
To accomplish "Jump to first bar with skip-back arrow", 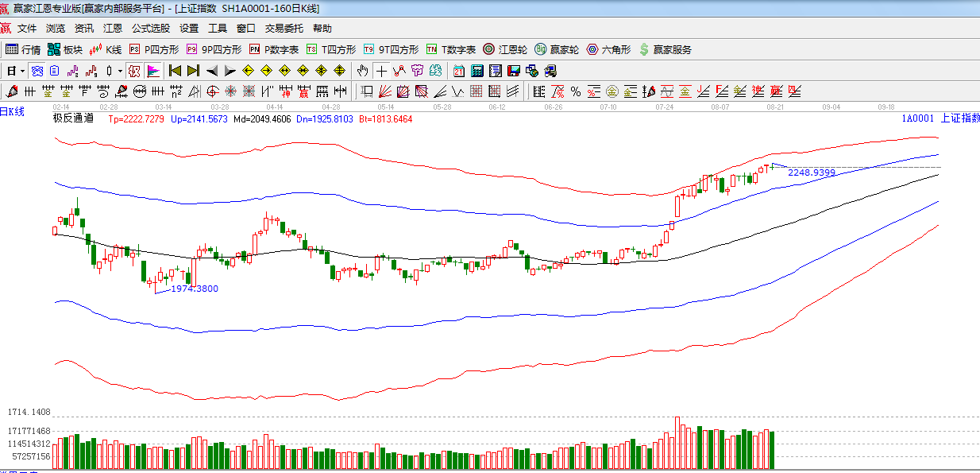I will [175, 71].
